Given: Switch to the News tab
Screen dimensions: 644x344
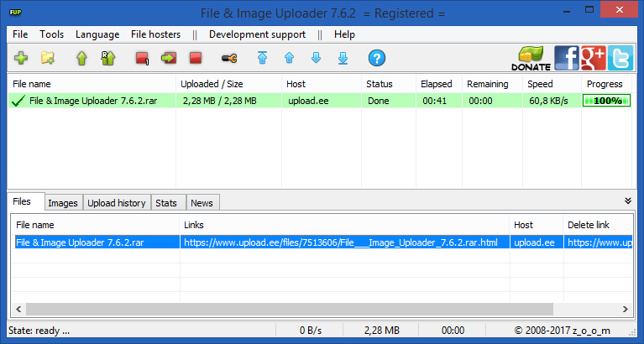Looking at the screenshot, I should 202,203.
